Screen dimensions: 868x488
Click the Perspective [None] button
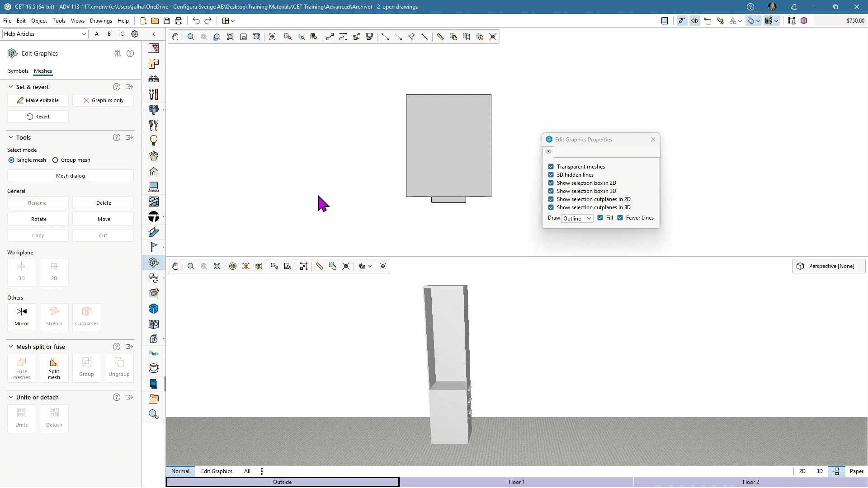(x=828, y=266)
